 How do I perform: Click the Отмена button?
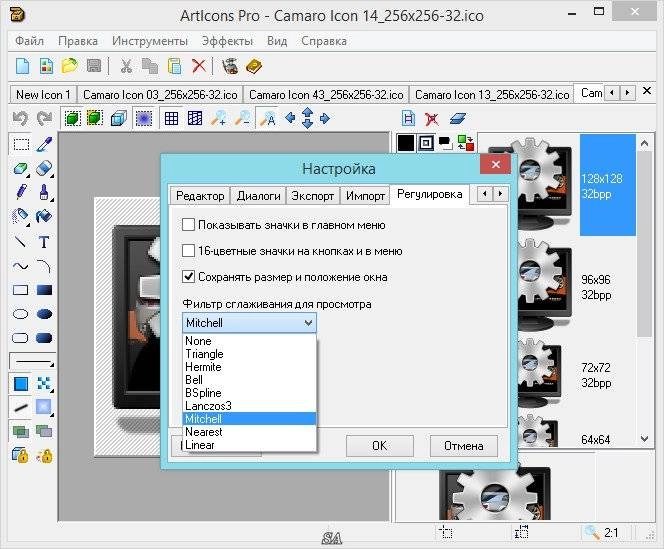click(464, 446)
